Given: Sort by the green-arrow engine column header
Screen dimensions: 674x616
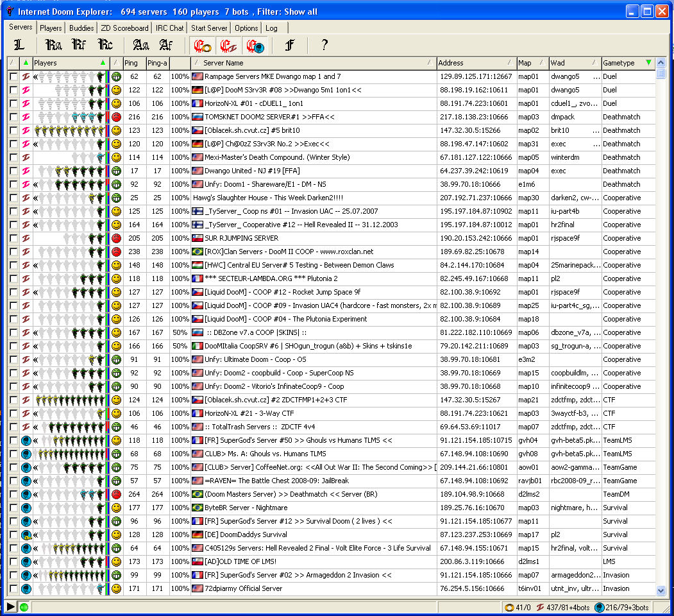Looking at the screenshot, I should coord(26,63).
